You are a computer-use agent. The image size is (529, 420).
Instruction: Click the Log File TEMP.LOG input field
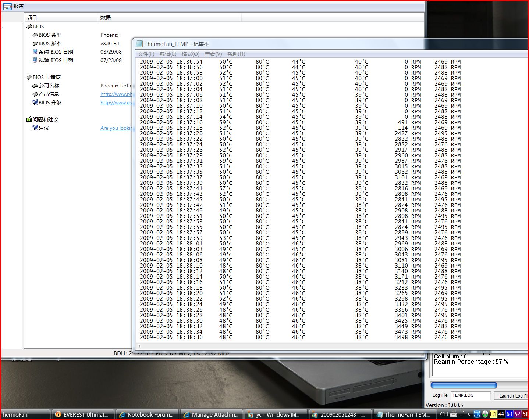point(471,395)
